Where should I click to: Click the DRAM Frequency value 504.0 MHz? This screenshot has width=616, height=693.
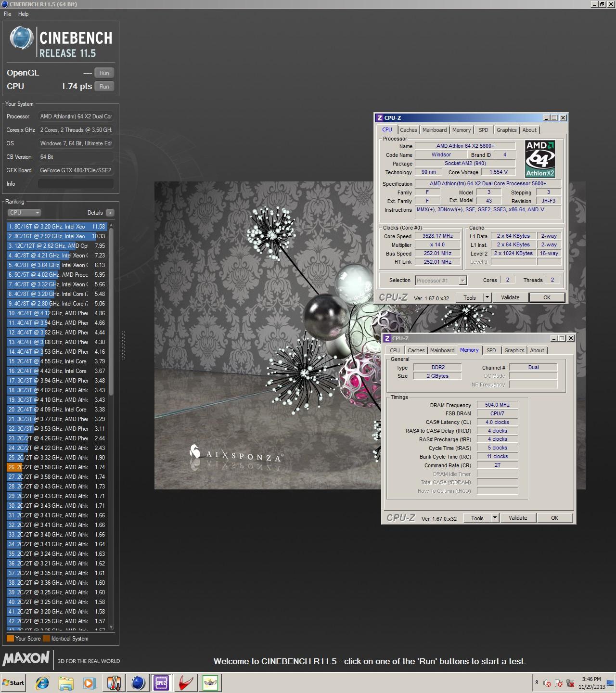click(x=497, y=405)
